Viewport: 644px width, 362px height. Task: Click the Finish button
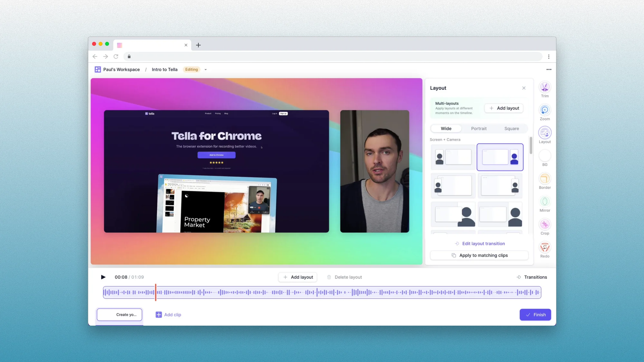tap(535, 315)
